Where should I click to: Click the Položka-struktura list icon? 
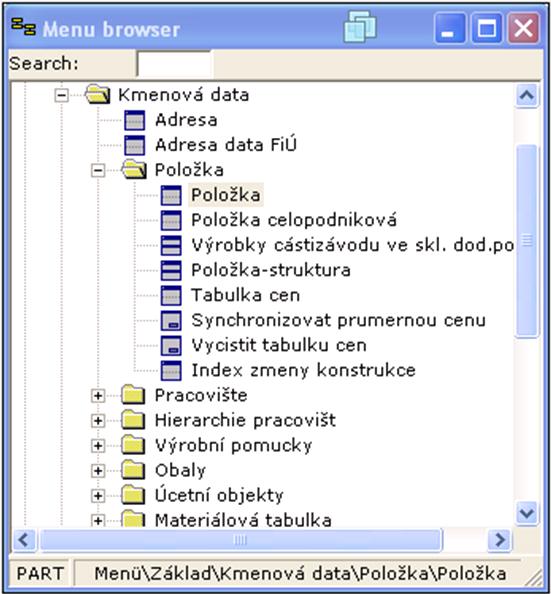tap(171, 270)
